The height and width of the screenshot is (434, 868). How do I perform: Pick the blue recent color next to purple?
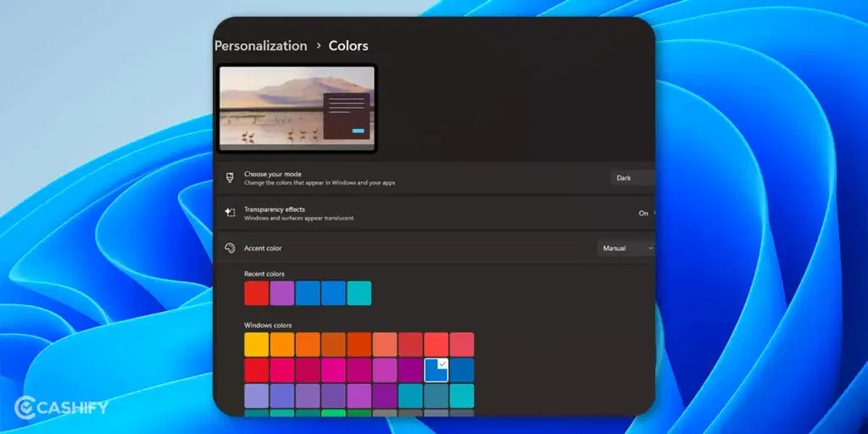tap(308, 292)
